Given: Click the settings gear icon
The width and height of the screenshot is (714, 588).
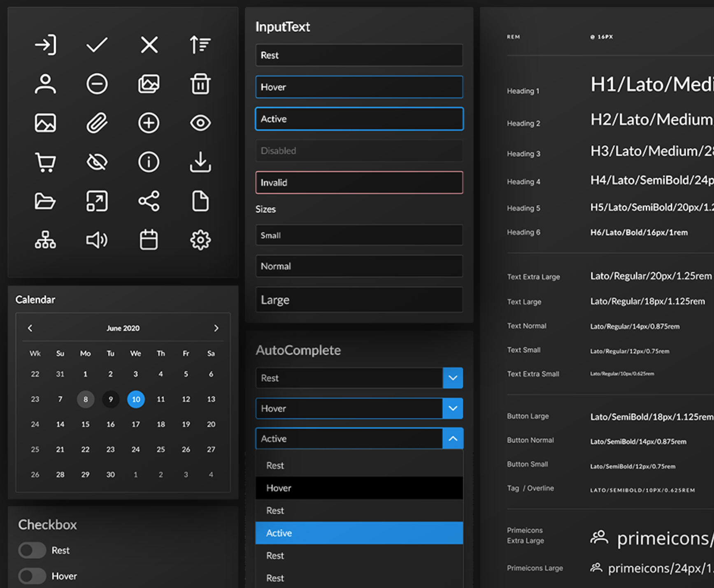Looking at the screenshot, I should (200, 240).
